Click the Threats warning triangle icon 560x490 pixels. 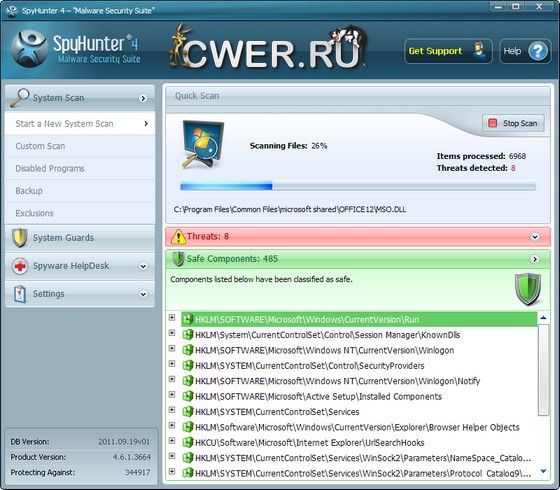click(178, 237)
